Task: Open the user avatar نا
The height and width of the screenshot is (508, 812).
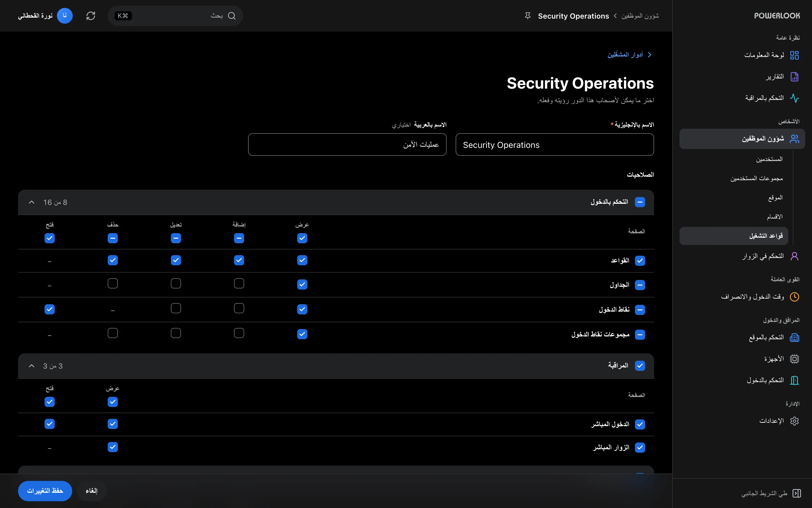Action: coord(65,16)
